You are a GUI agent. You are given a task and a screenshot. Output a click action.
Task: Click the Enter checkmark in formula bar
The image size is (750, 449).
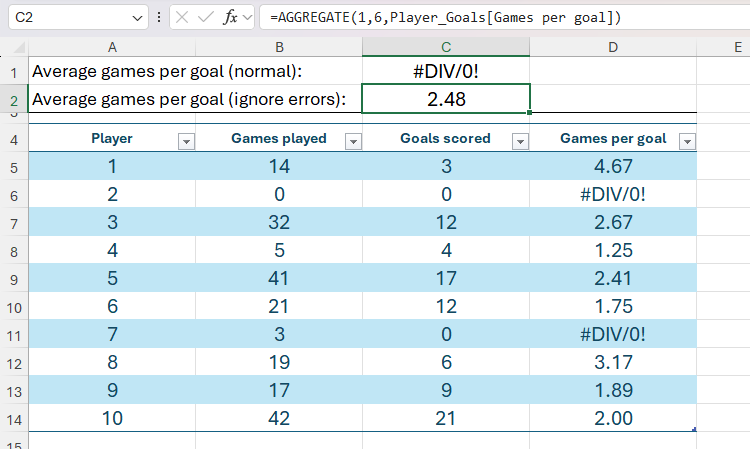click(205, 18)
